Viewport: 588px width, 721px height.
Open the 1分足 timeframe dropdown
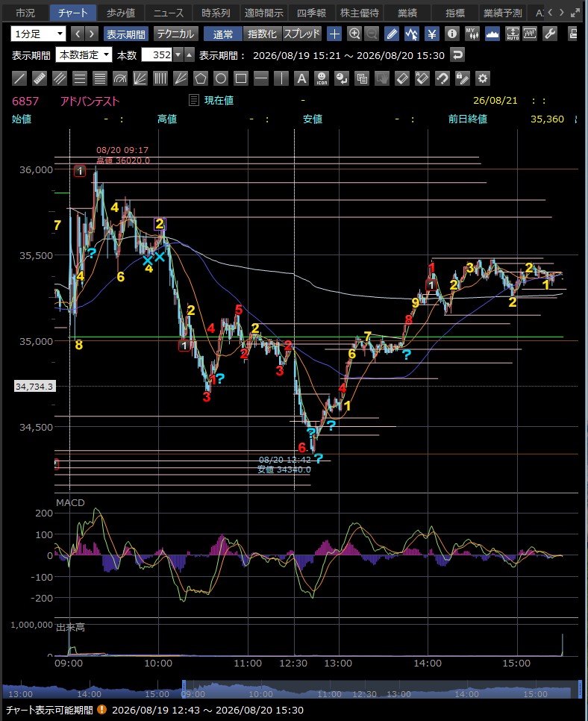pyautogui.click(x=38, y=34)
